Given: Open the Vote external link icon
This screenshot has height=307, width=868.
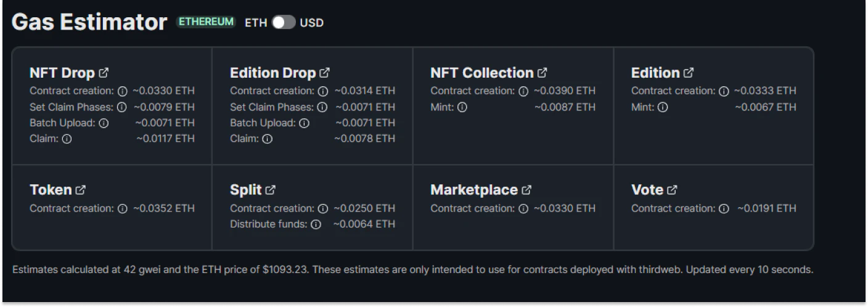Looking at the screenshot, I should [x=673, y=190].
